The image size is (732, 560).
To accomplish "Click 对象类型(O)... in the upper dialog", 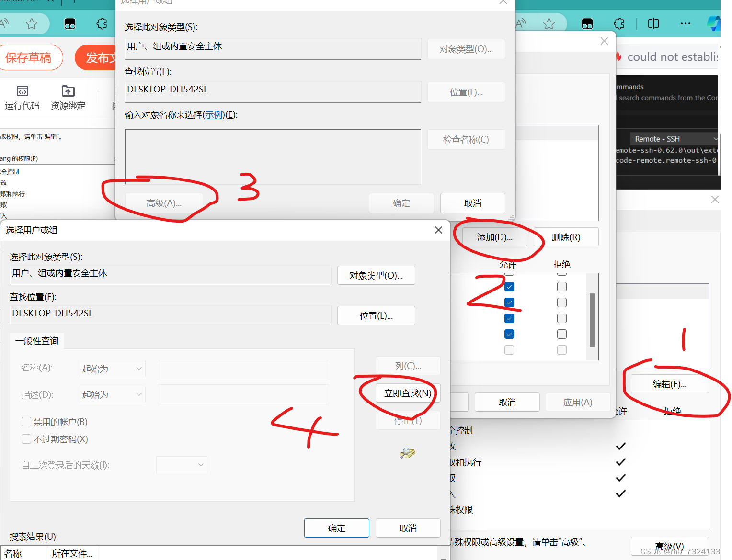I will click(466, 49).
